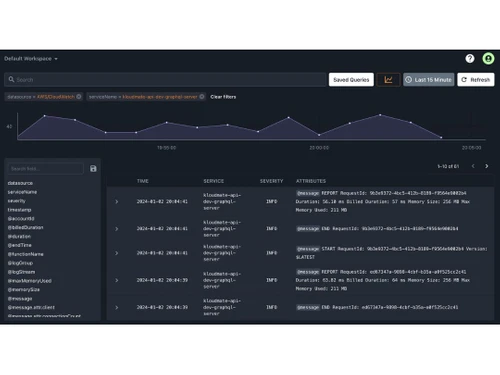This screenshot has height=375, width=500.
Task: Expand the 20:04:39 REPORT log row
Action: [117, 280]
